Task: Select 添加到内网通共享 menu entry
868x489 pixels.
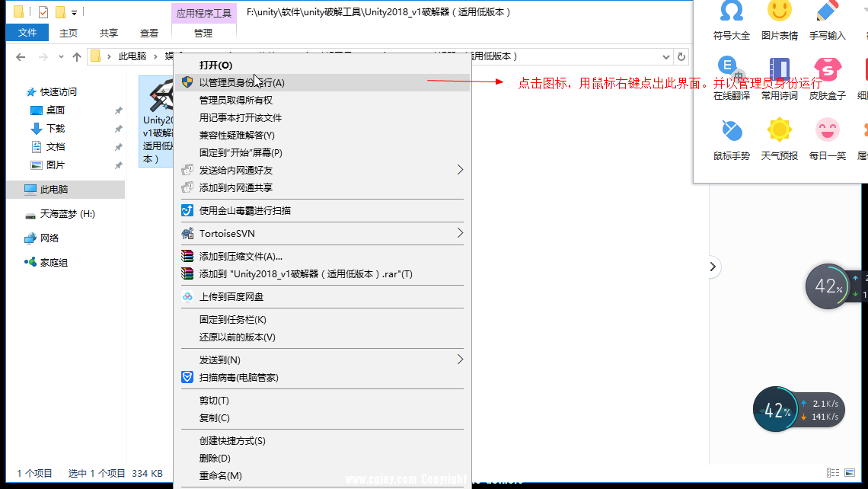Action: (x=322, y=187)
